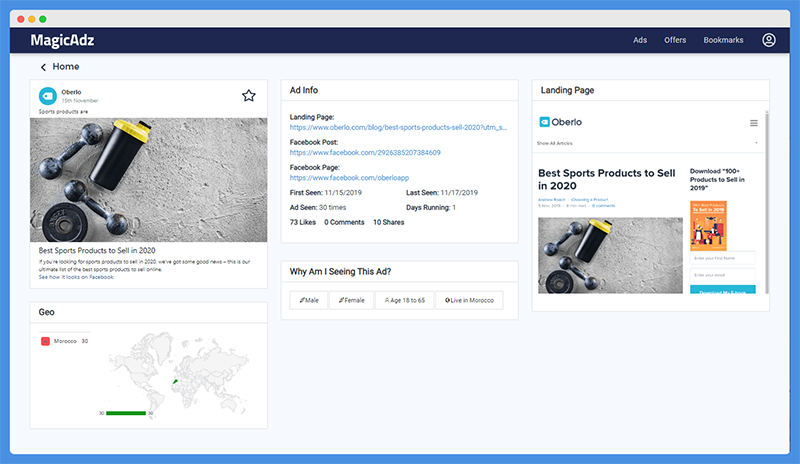Open the hamburger menu in Landing Page preview
Image resolution: width=800 pixels, height=464 pixels.
coord(754,123)
